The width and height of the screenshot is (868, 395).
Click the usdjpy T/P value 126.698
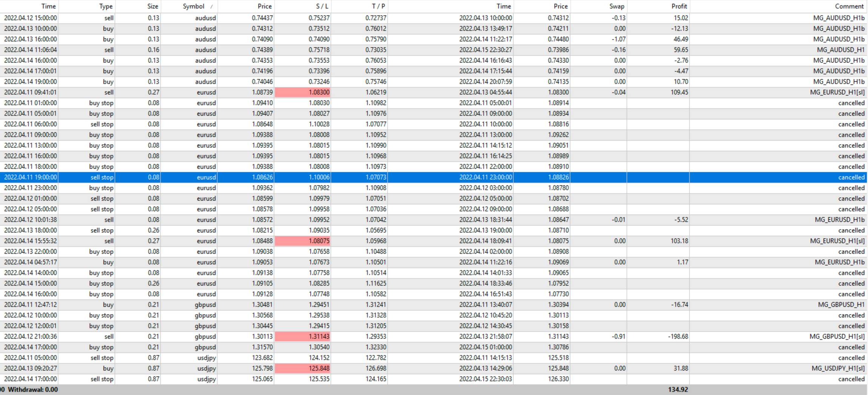[x=376, y=368]
